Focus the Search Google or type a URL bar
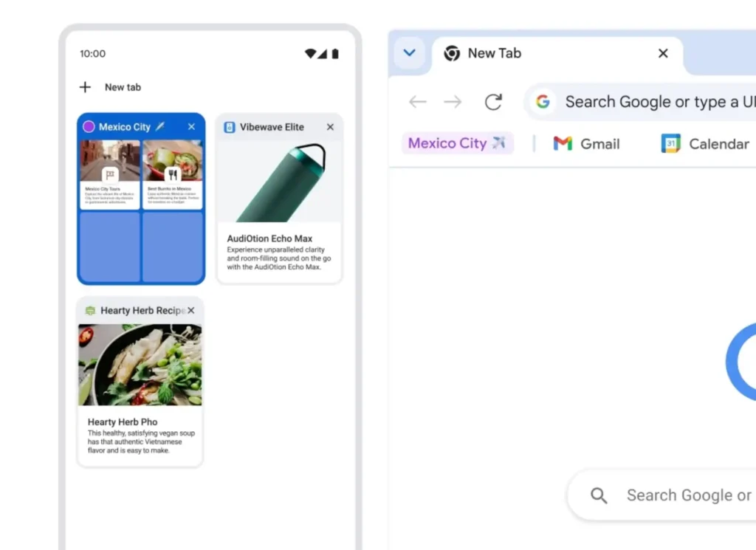The width and height of the screenshot is (756, 550). point(640,102)
